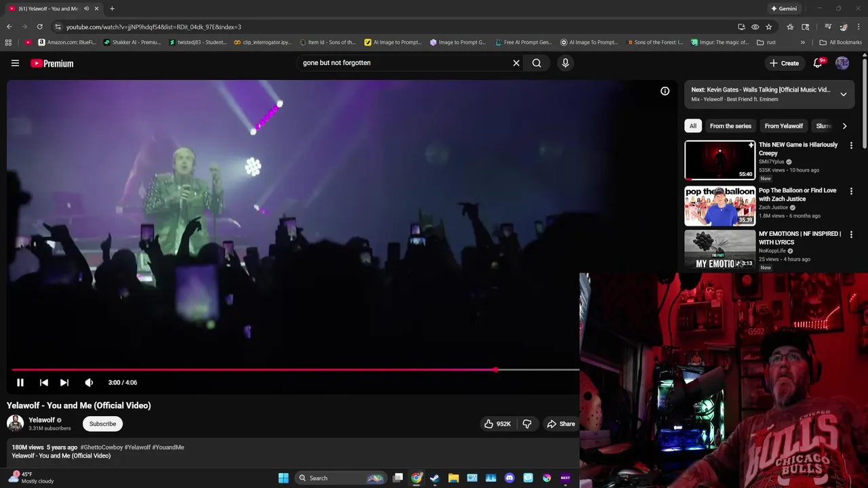Show hidden bookmarks with the double chevron

(803, 42)
